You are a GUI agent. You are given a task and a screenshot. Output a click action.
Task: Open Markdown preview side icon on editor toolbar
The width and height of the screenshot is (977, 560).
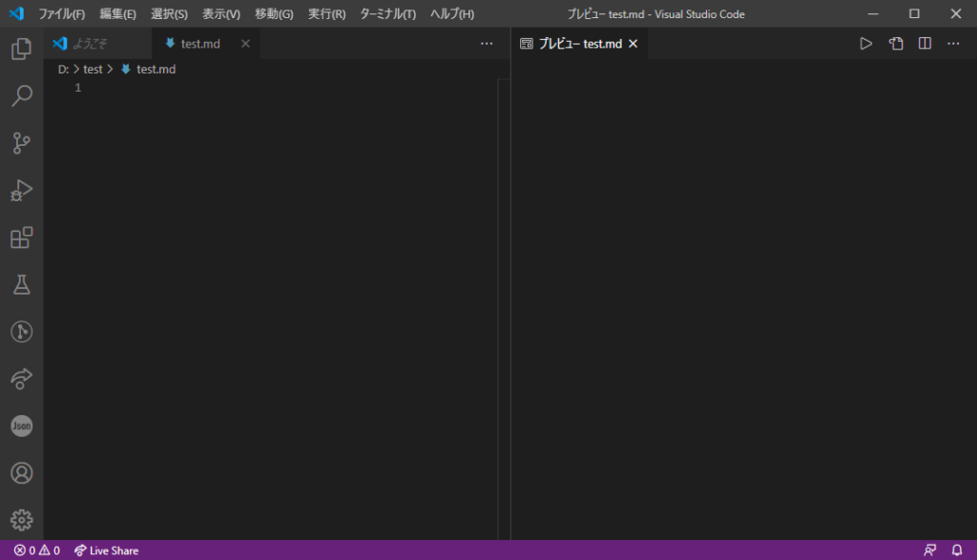pos(895,43)
